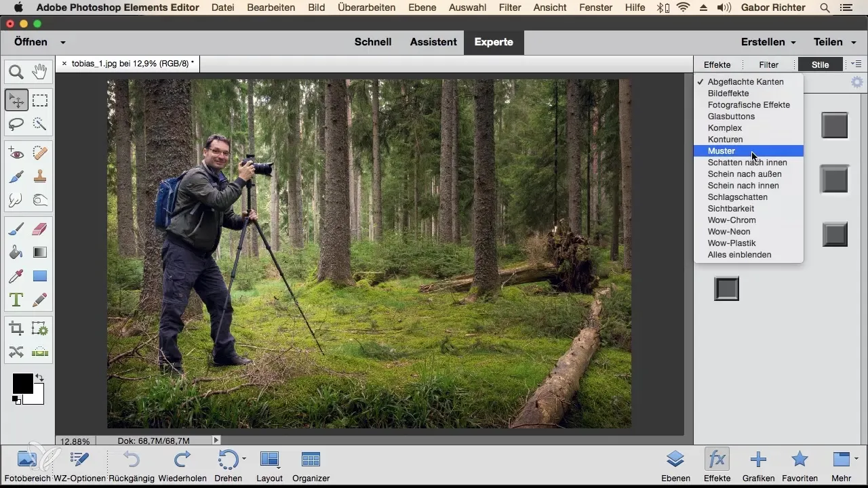The image size is (868, 488).
Task: Open the Fotobereich photo bin
Action: (26, 466)
